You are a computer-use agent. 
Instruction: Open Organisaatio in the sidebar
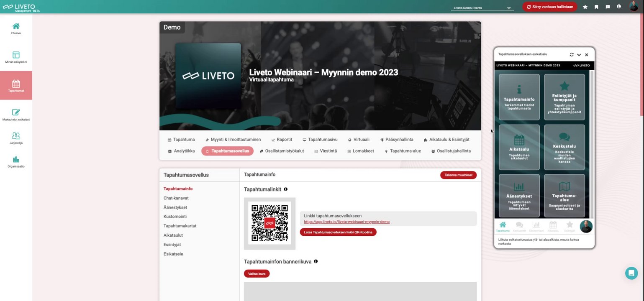(16, 162)
